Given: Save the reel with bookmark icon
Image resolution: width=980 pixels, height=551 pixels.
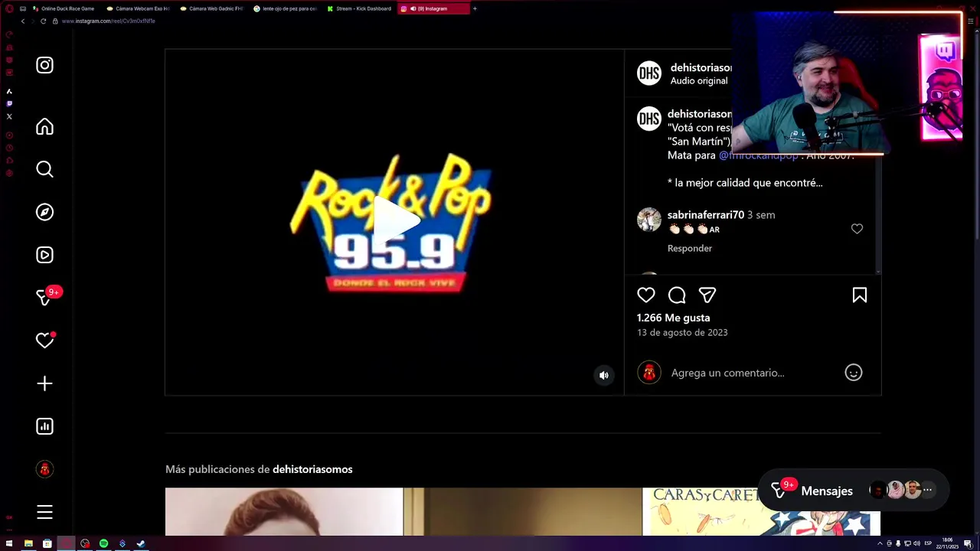Looking at the screenshot, I should coord(859,295).
